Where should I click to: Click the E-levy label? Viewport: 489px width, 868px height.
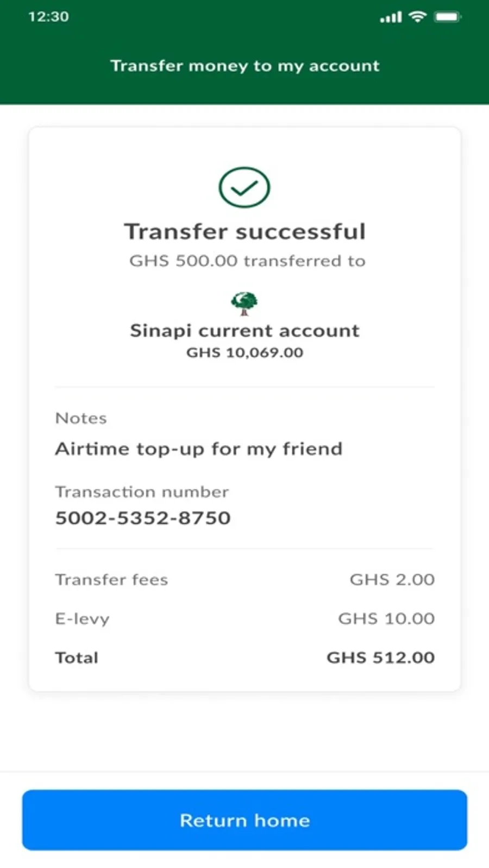click(x=82, y=619)
